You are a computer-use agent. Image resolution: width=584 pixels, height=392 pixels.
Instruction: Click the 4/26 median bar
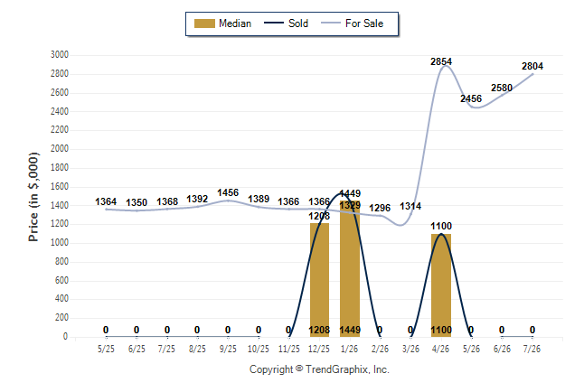(x=441, y=285)
